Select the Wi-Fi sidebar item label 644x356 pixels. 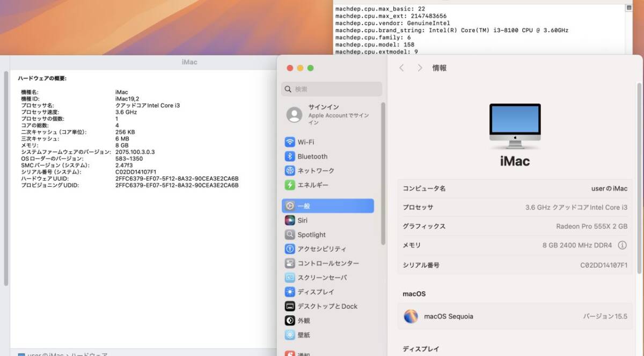coord(306,142)
